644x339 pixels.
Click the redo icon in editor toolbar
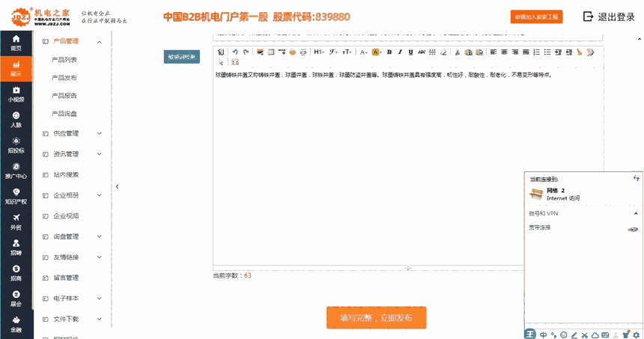[x=245, y=52]
